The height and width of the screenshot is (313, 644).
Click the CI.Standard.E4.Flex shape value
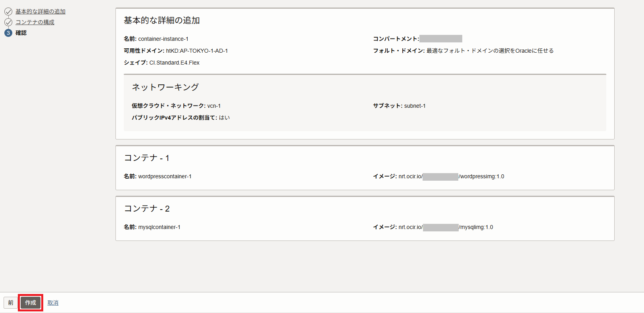(x=174, y=63)
